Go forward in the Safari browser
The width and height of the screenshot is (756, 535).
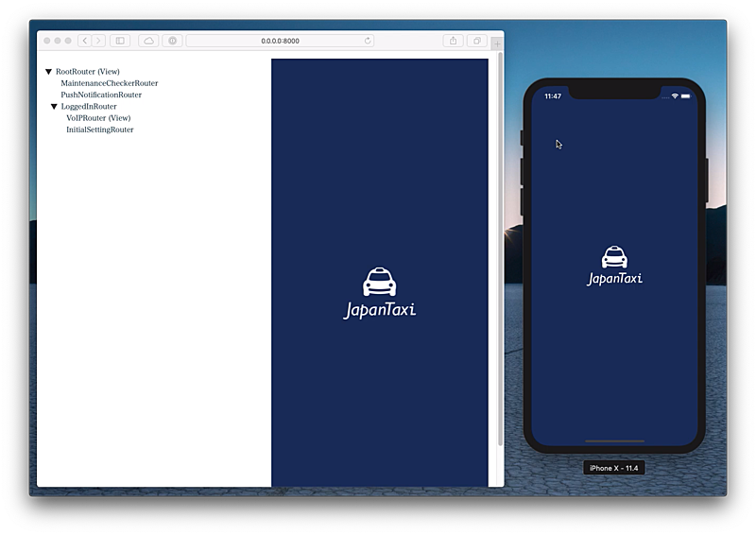(98, 41)
